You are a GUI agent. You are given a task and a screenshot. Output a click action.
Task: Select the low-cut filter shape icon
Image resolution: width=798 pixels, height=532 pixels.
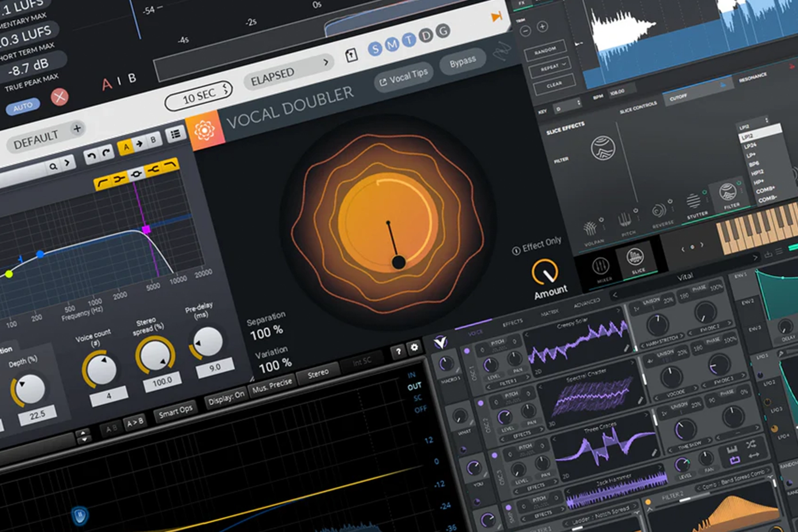tap(102, 183)
